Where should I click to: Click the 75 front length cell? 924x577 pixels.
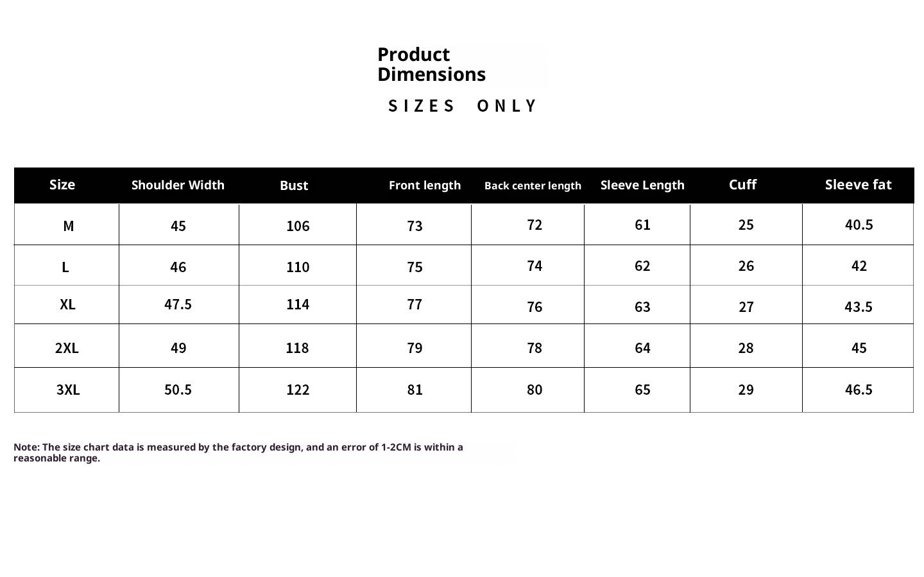pos(415,267)
